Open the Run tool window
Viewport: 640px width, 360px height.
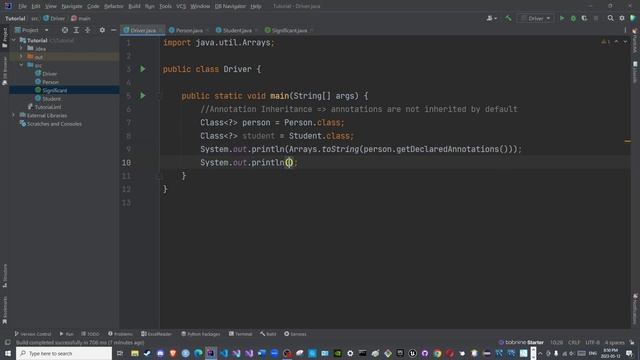click(x=66, y=334)
